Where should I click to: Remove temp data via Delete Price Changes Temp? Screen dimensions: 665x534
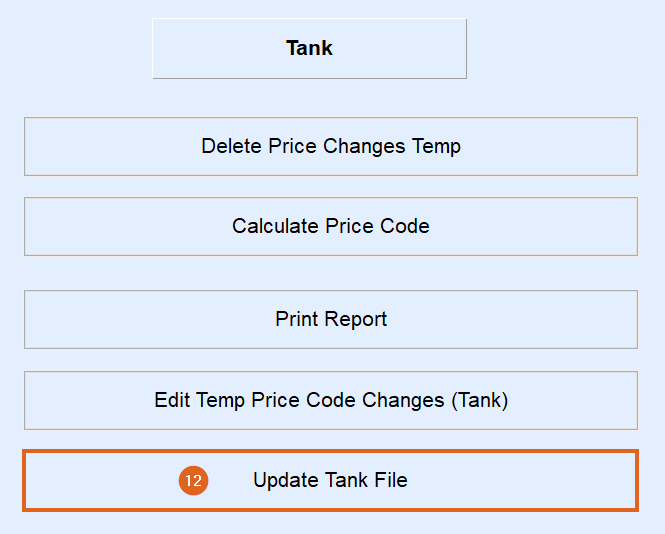330,146
